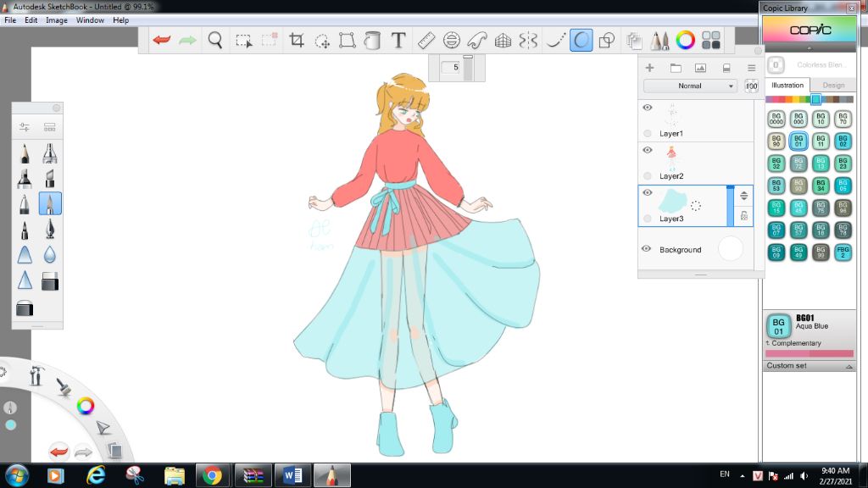Open the Window menu
This screenshot has width=868, height=488.
(x=90, y=20)
